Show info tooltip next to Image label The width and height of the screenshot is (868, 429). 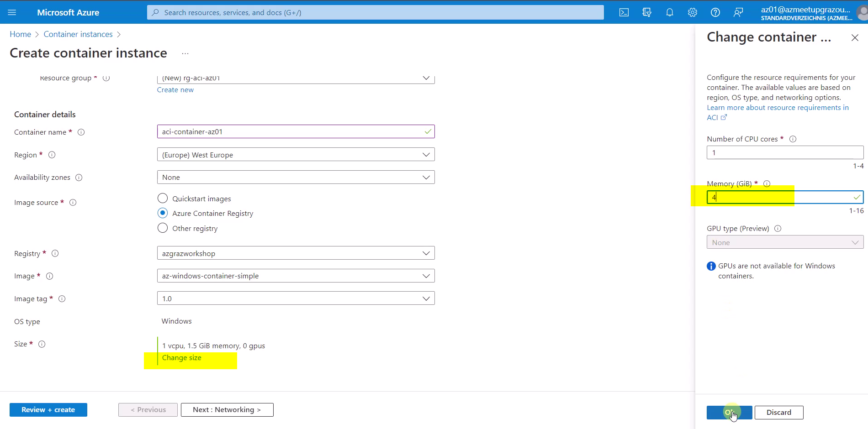tap(49, 276)
